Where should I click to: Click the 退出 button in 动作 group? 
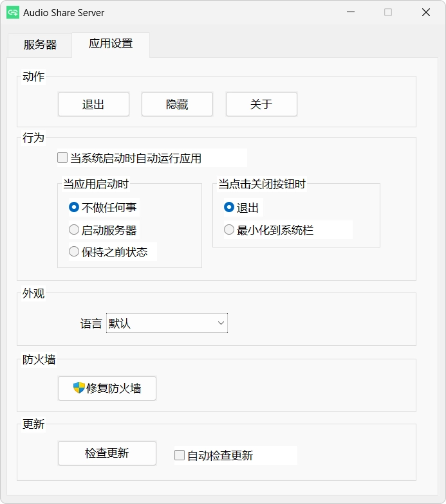(x=94, y=104)
